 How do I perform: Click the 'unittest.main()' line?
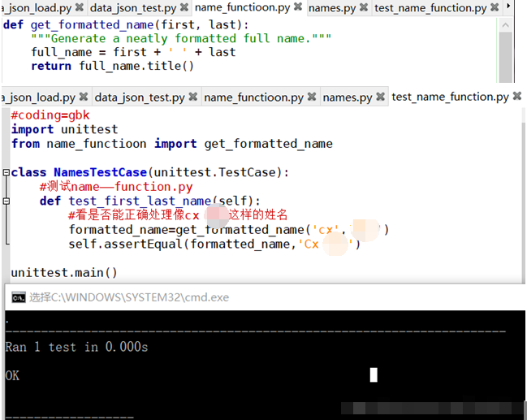click(x=64, y=272)
